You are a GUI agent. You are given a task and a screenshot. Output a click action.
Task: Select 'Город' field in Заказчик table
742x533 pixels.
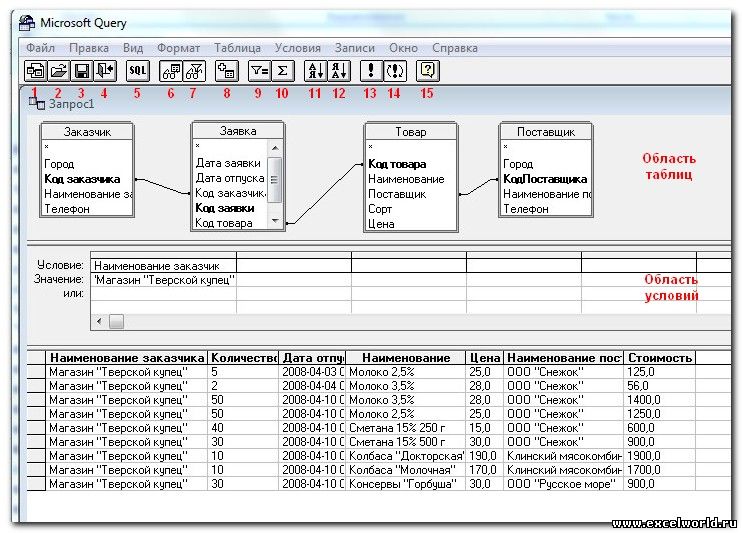pyautogui.click(x=59, y=164)
